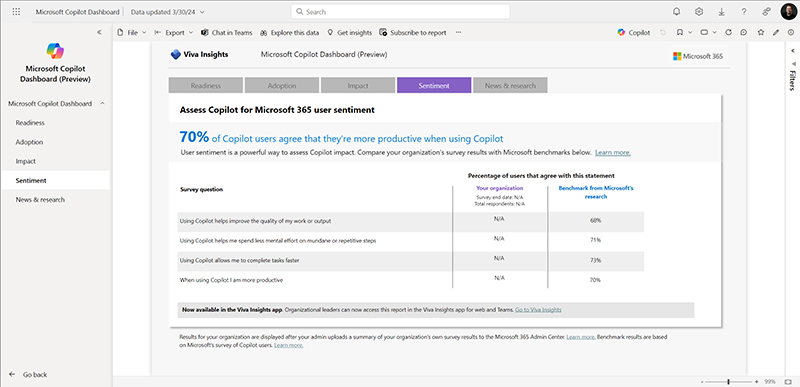Open the help question mark
800x387 pixels.
coord(744,12)
